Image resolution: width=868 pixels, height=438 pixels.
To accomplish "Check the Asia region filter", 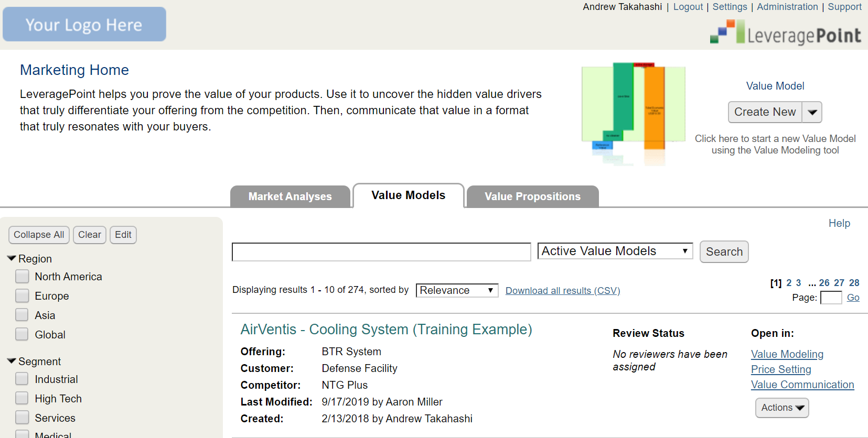I will pos(22,315).
